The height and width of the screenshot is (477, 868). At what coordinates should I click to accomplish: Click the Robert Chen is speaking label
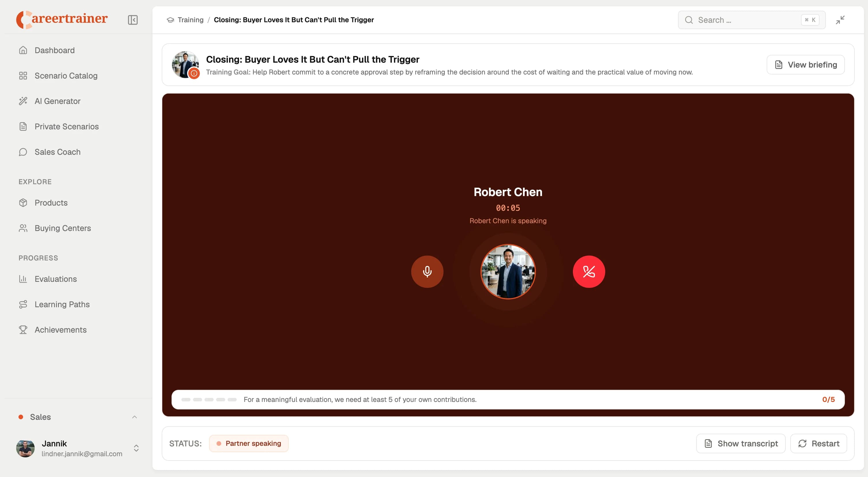click(508, 221)
